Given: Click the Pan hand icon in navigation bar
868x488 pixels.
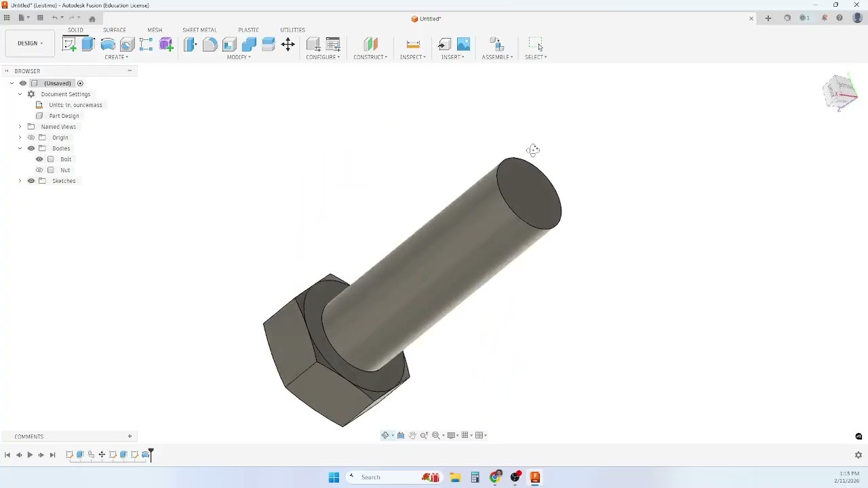Looking at the screenshot, I should point(412,435).
